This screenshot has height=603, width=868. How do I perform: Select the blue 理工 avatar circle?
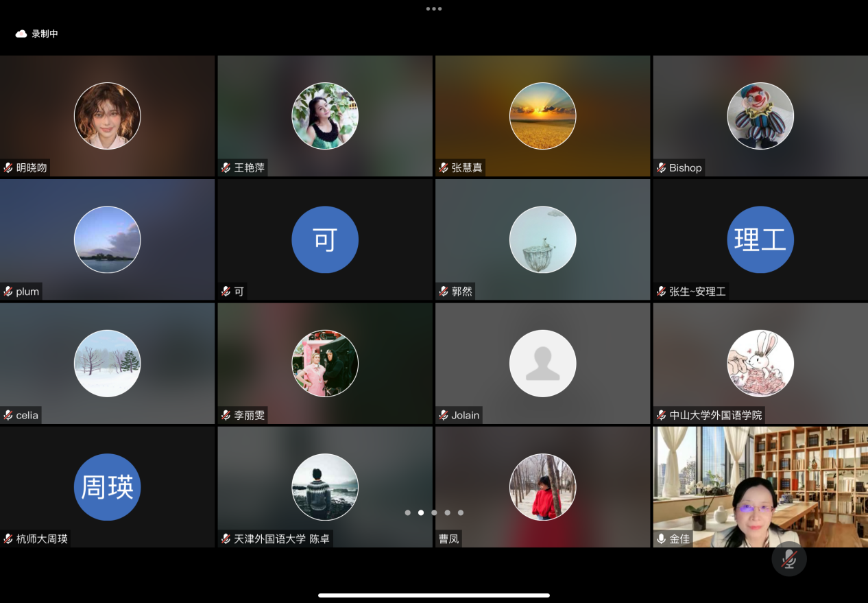pyautogui.click(x=760, y=239)
